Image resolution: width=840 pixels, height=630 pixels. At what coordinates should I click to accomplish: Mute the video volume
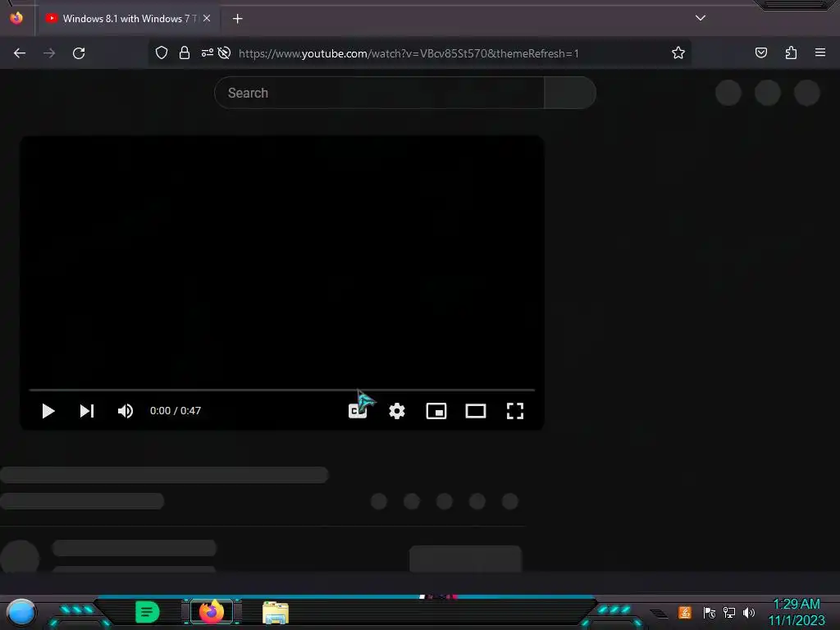click(x=126, y=411)
